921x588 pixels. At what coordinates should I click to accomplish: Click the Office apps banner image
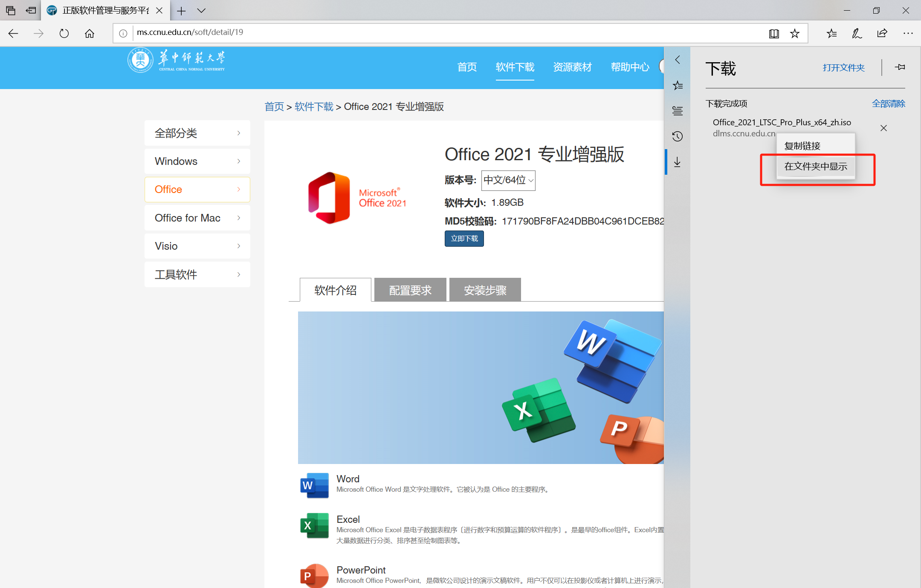[481, 388]
